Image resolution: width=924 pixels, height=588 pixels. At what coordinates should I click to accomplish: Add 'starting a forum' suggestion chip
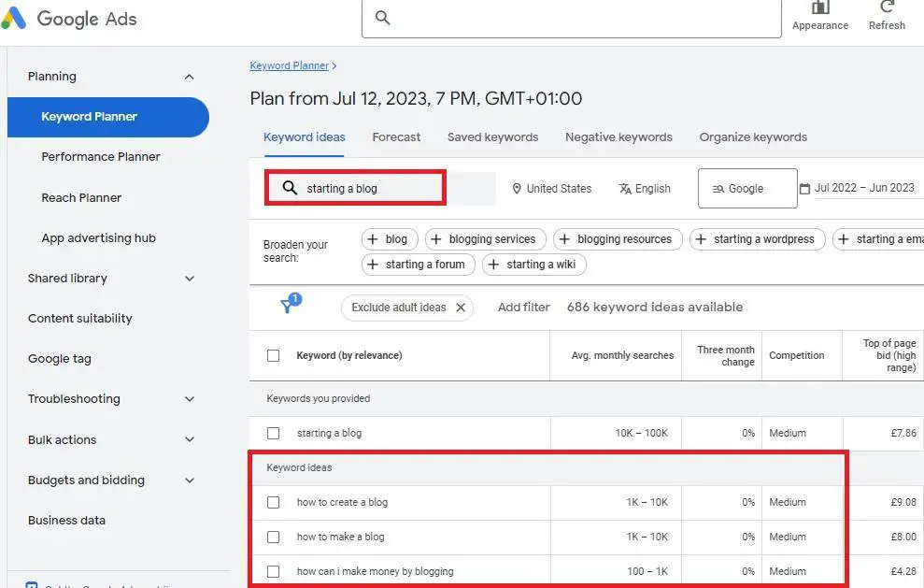click(419, 265)
